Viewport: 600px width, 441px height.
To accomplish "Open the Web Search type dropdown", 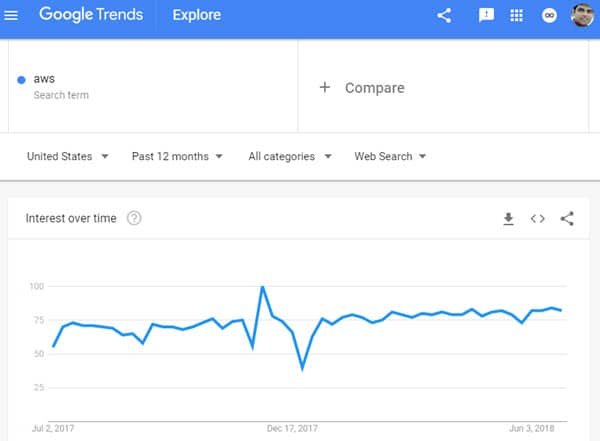I will tap(390, 156).
